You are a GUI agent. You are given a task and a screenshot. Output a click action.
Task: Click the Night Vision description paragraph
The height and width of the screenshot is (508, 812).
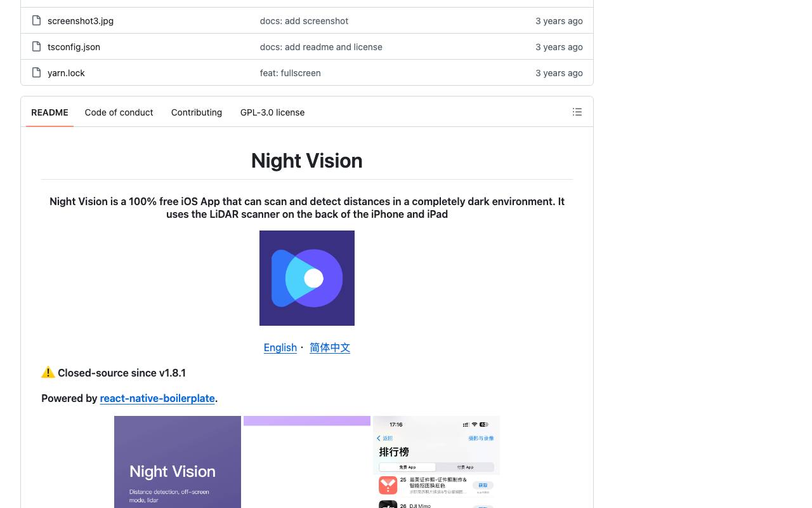pyautogui.click(x=307, y=208)
